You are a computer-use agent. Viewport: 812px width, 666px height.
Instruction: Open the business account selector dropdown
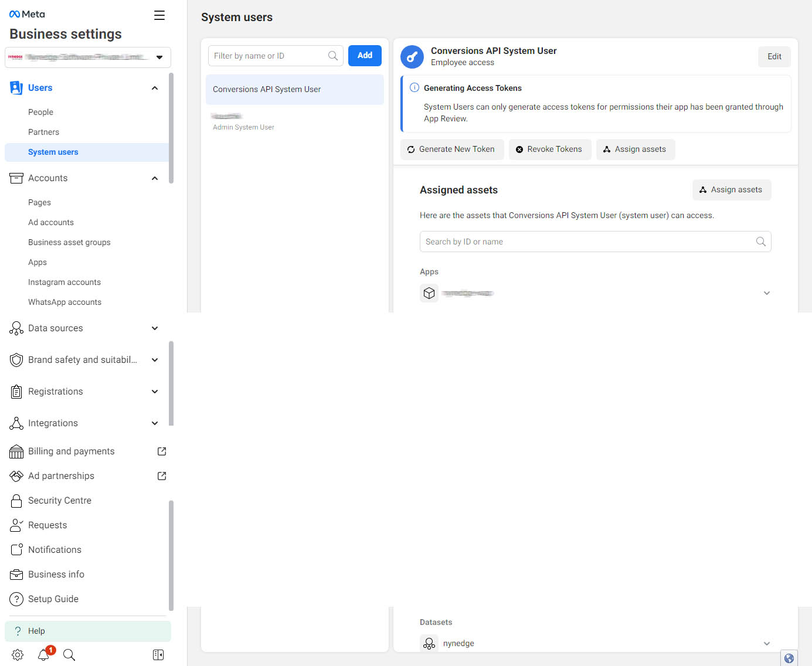pyautogui.click(x=88, y=57)
